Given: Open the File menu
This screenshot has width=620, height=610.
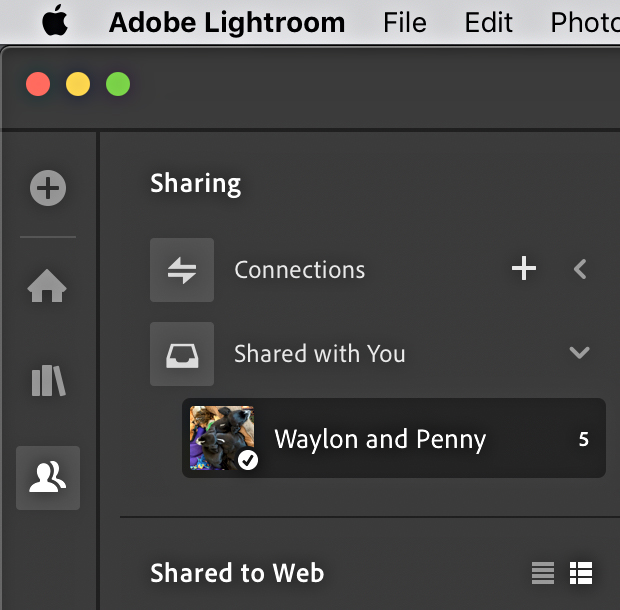Looking at the screenshot, I should 405,22.
